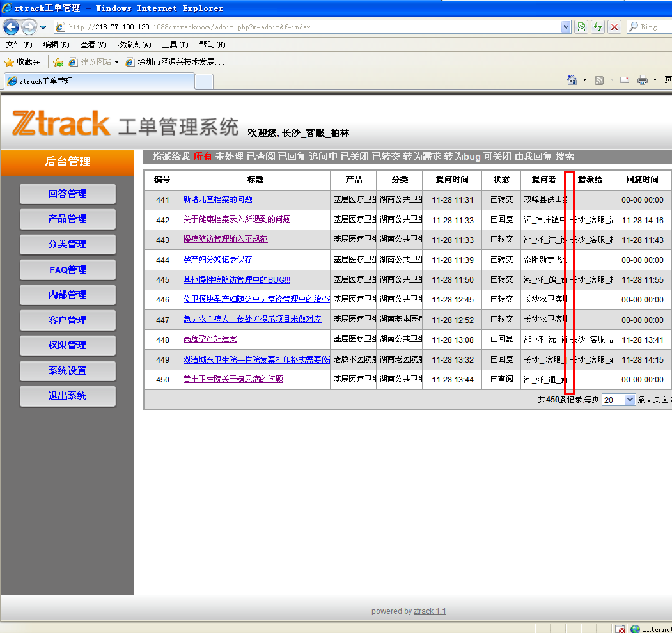Open the 帮助(H) menu

point(212,45)
